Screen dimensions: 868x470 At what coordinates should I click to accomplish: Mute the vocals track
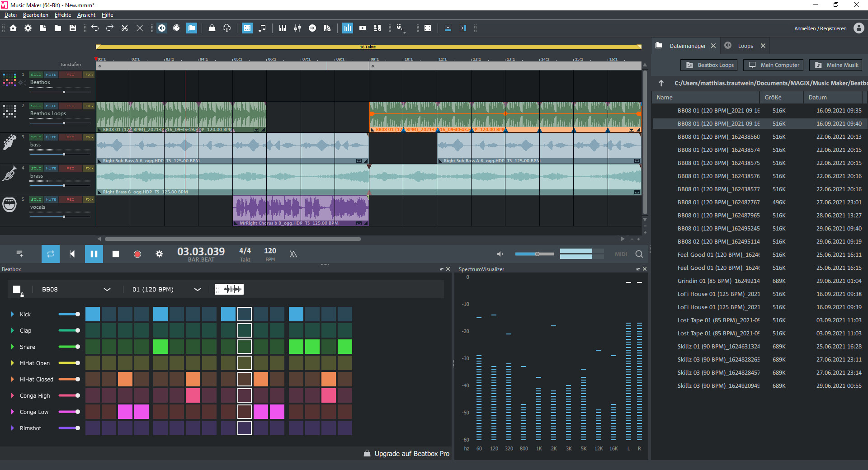[51, 199]
